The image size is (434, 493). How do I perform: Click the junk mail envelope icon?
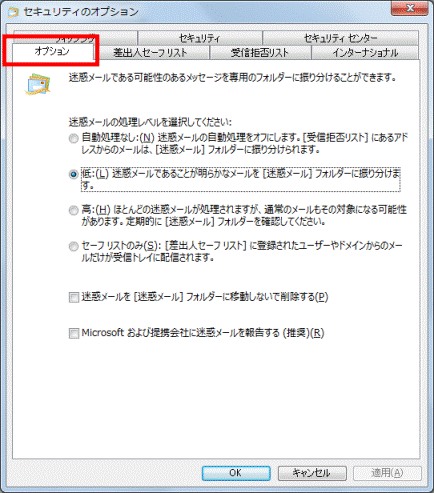(x=38, y=84)
